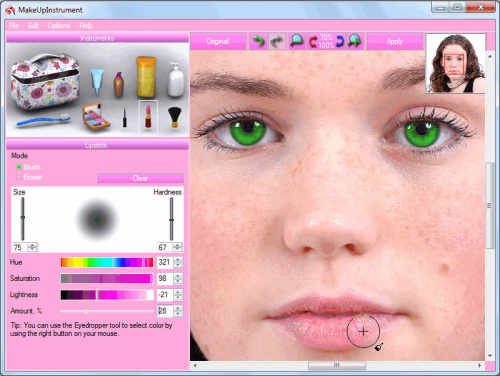Image resolution: width=500 pixels, height=376 pixels.
Task: Zoom in with magnifier plus icon
Action: 355,41
